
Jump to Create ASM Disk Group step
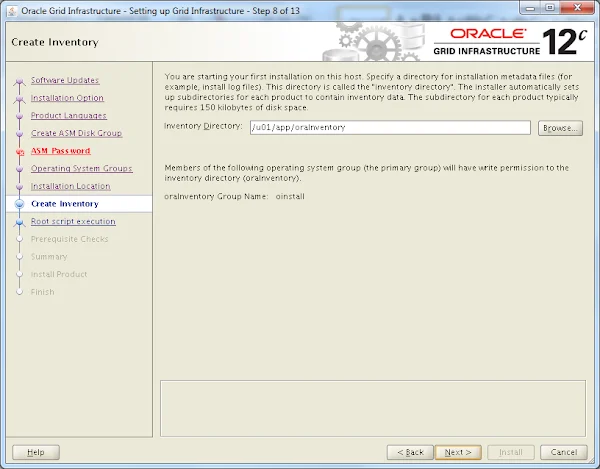76,133
